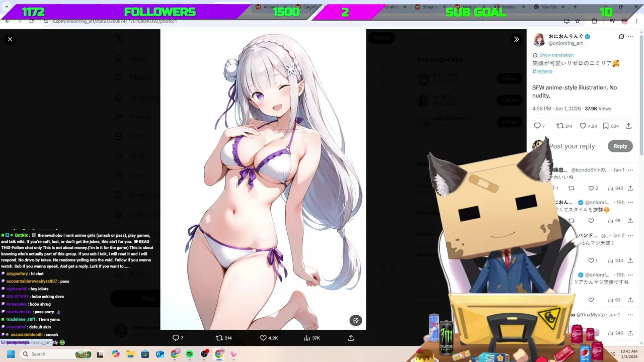Click the 4:58 PM · Jan 1, 2026 timestamp

[556, 109]
